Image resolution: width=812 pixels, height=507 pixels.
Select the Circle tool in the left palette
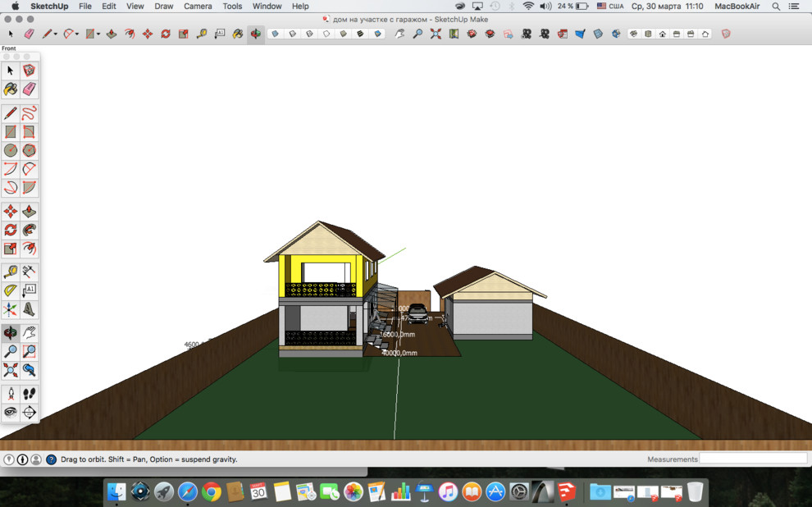[11, 151]
